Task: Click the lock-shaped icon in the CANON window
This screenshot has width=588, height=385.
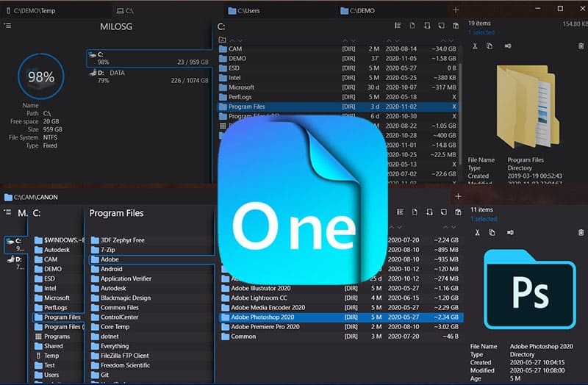Action: point(429,212)
